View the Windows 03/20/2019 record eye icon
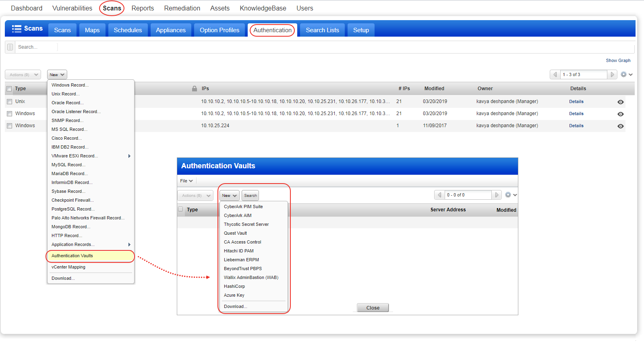 coord(621,114)
